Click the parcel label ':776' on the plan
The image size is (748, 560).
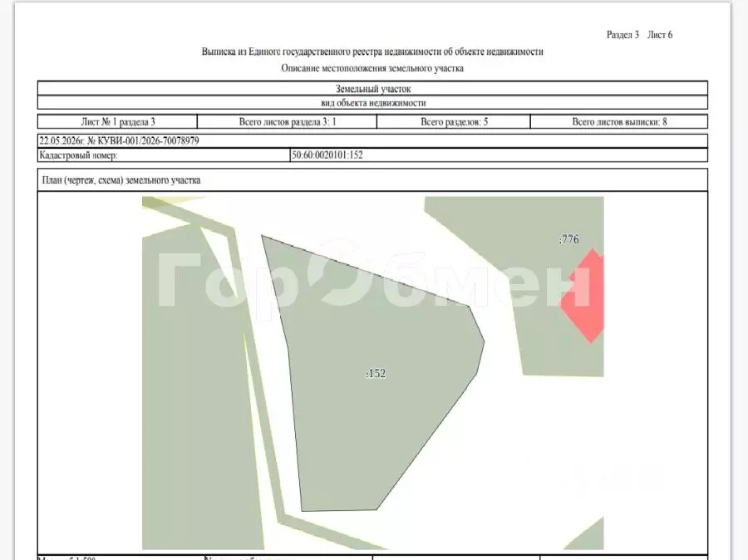[x=568, y=239]
